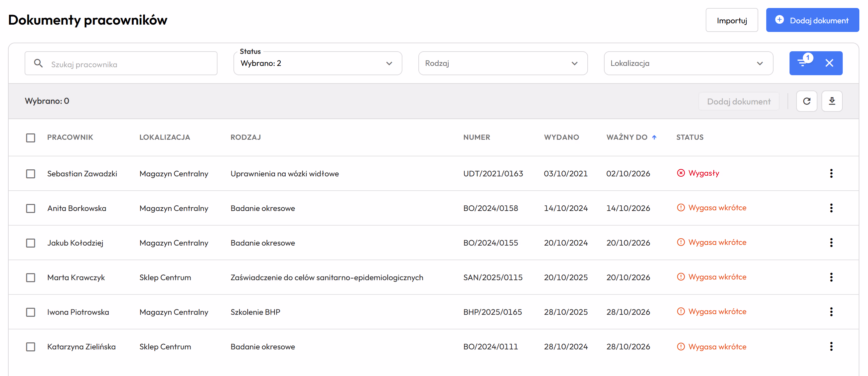Select the Iwona Piotrowska row checkbox
Image resolution: width=868 pixels, height=376 pixels.
[x=31, y=312]
